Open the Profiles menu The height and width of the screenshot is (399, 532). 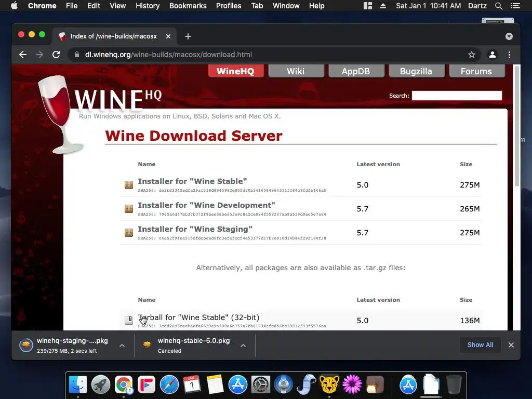(229, 6)
